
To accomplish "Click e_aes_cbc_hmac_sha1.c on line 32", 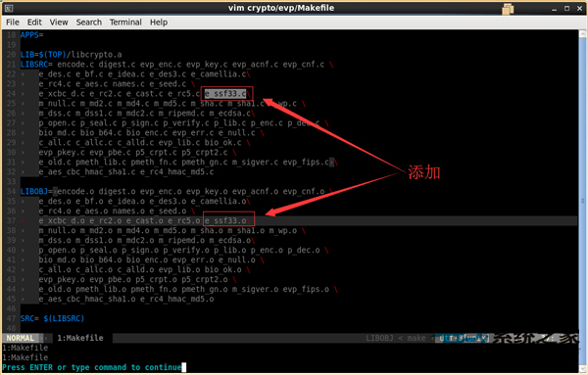I will click(87, 171).
